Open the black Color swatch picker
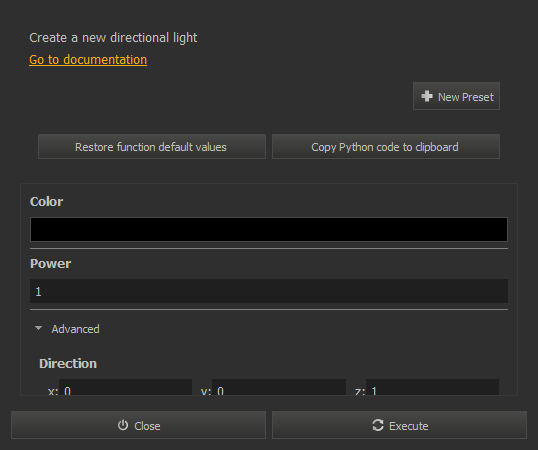Image resolution: width=538 pixels, height=450 pixels. coord(269,229)
